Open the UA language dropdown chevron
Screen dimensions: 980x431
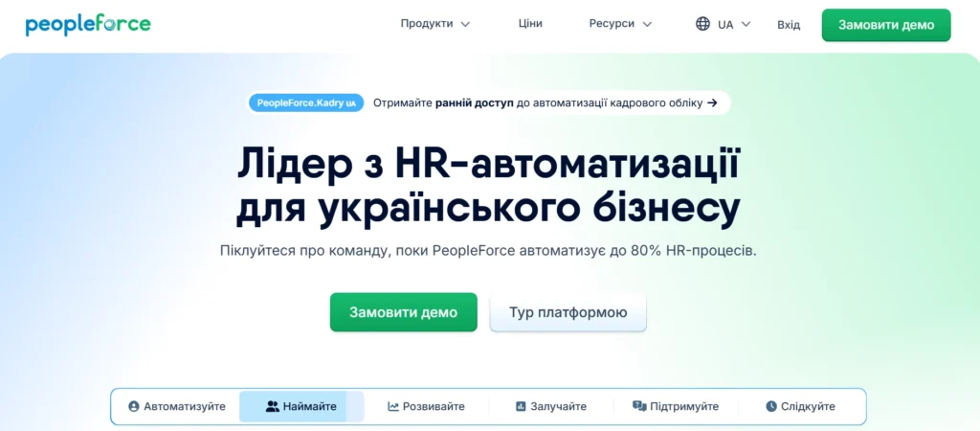coord(745,24)
